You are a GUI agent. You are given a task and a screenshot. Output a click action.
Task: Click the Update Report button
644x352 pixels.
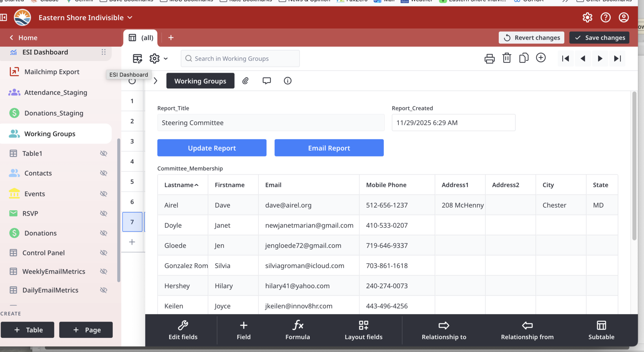pyautogui.click(x=212, y=148)
